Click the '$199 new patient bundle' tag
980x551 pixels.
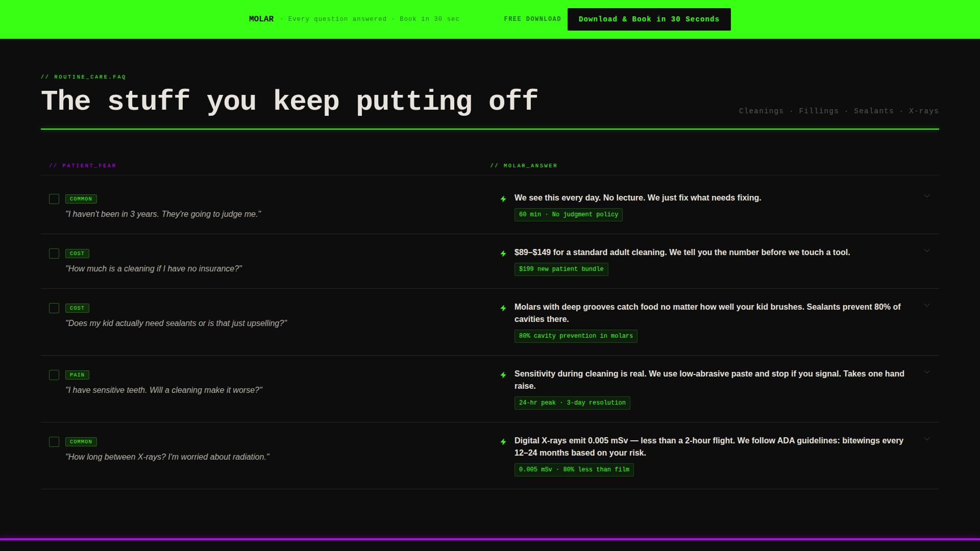click(x=561, y=269)
